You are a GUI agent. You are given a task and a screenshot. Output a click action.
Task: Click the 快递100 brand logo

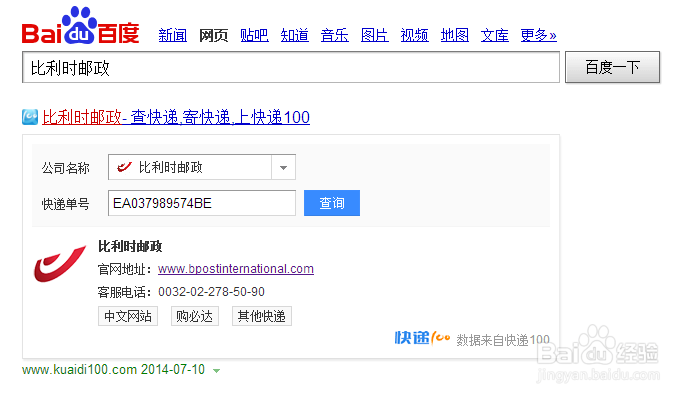click(422, 338)
